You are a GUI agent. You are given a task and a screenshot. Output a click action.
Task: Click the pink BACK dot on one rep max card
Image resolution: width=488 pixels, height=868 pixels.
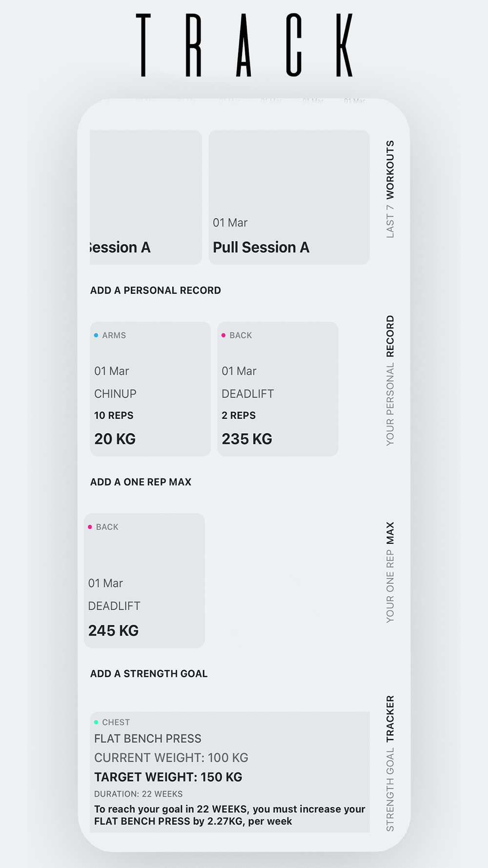90,527
